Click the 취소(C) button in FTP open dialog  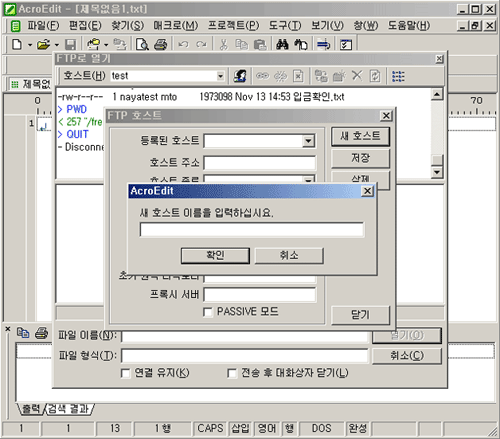407,356
